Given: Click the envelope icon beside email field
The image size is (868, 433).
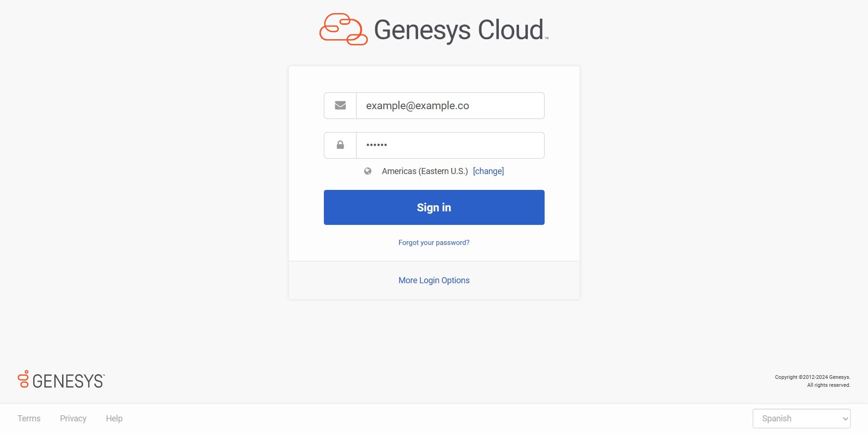Looking at the screenshot, I should click(x=340, y=105).
